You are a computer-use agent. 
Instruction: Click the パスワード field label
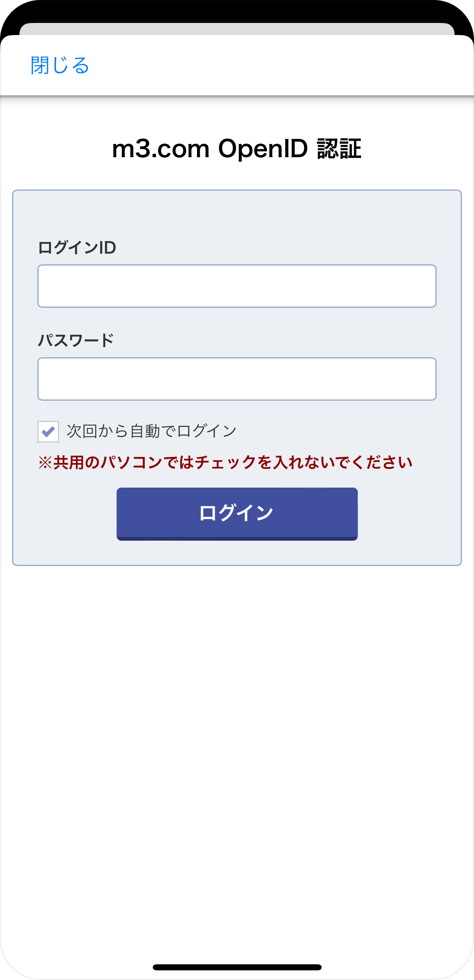76,340
